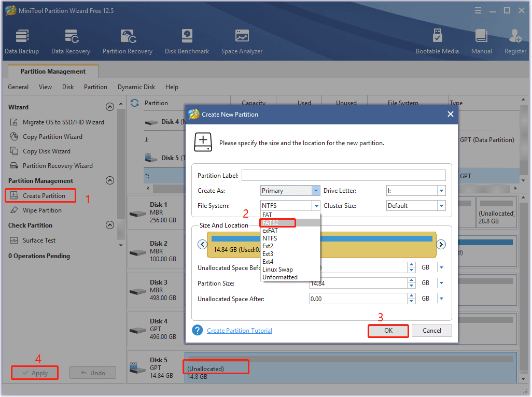The image size is (532, 397).
Task: Open the hamburger menu in title bar
Action: point(478,10)
